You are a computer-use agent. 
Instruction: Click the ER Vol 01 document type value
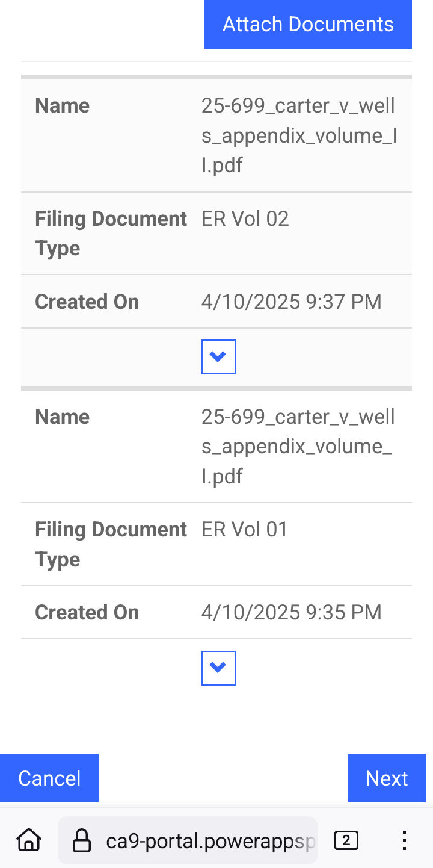coord(245,529)
